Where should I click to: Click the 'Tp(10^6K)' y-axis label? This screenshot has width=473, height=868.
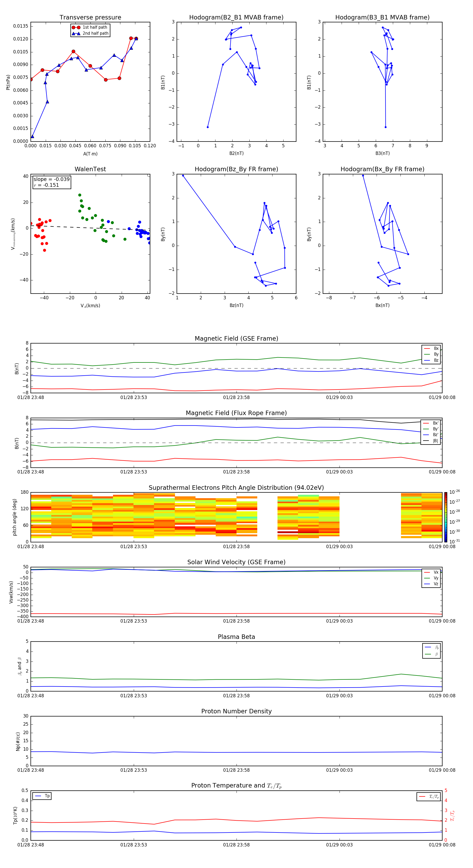16,816
